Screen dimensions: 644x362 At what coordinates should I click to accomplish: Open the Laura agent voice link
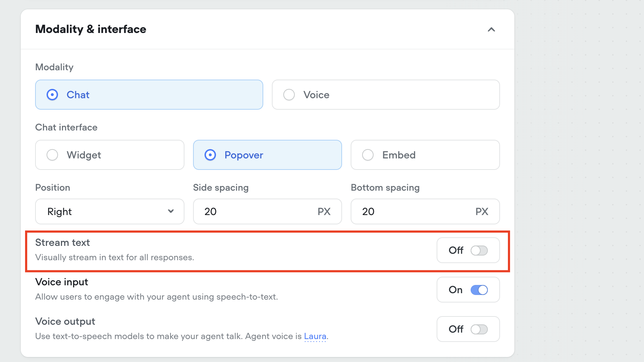pos(315,336)
